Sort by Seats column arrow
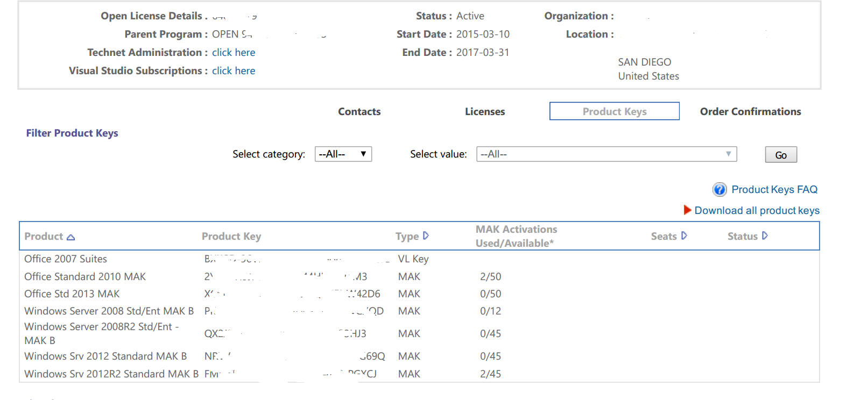 (x=684, y=235)
